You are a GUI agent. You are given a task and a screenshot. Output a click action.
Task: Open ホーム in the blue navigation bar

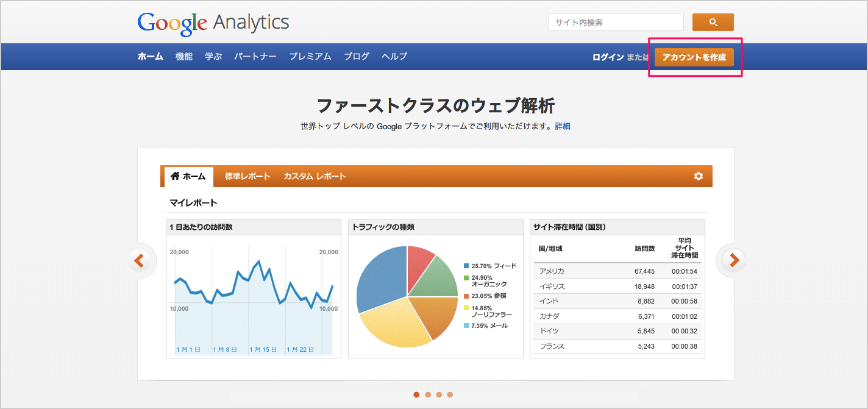[x=151, y=57]
